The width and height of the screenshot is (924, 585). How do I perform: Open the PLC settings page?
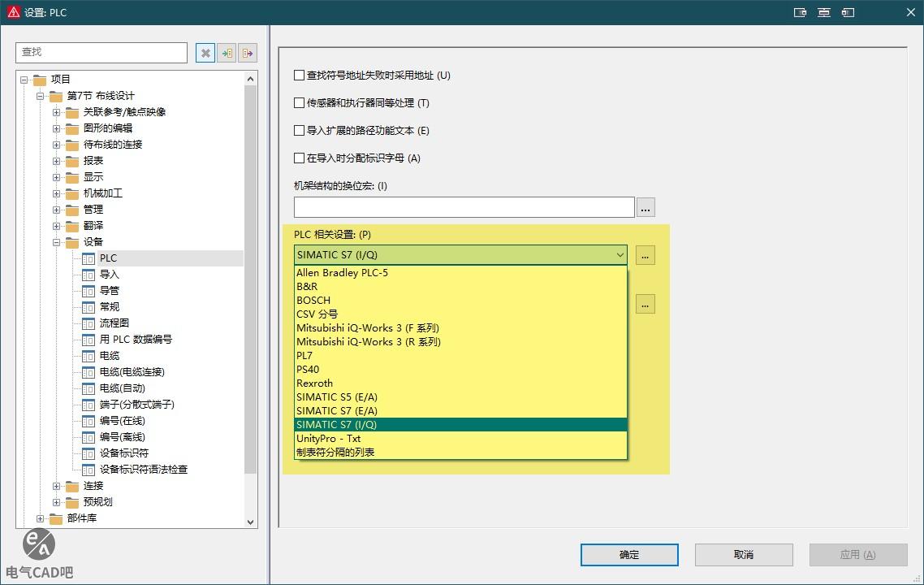(108, 258)
